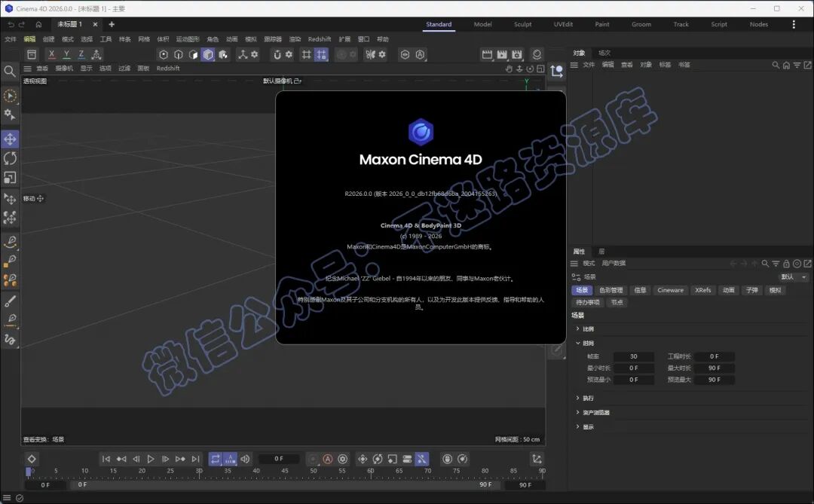
Task: Click position keying icon in timeline bar
Action: tap(363, 459)
